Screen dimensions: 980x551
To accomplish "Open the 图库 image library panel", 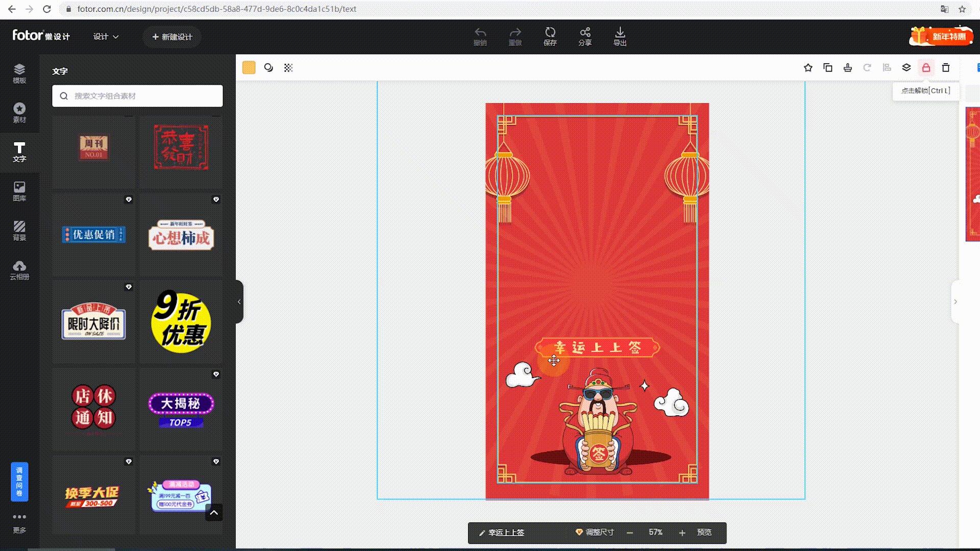I will [x=19, y=191].
